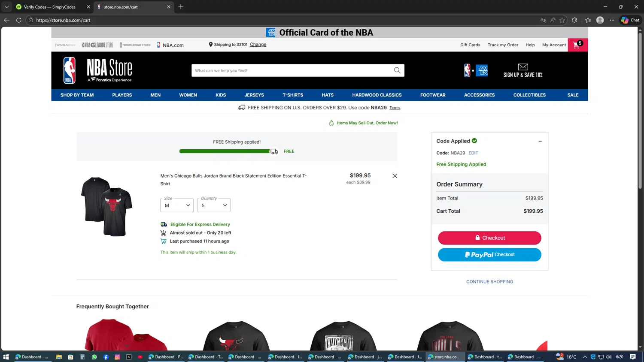Open the favorites list icon
The height and width of the screenshot is (362, 644).
tap(588, 20)
